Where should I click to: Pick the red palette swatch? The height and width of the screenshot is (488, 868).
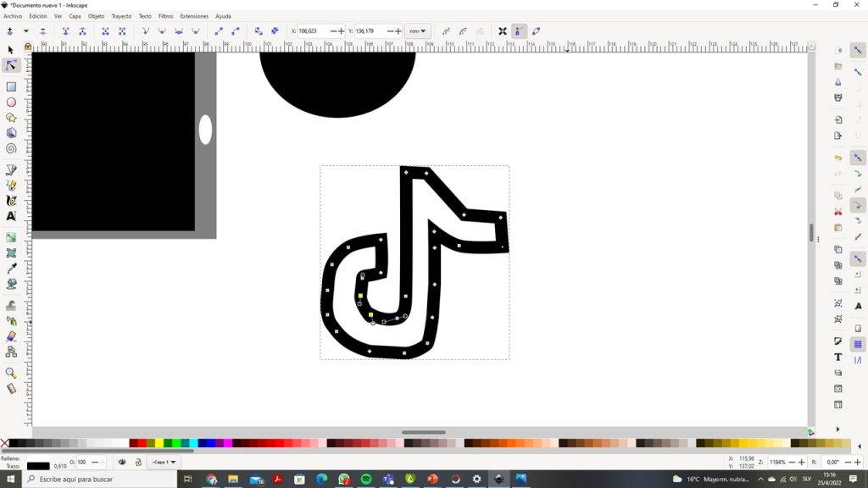click(x=142, y=442)
